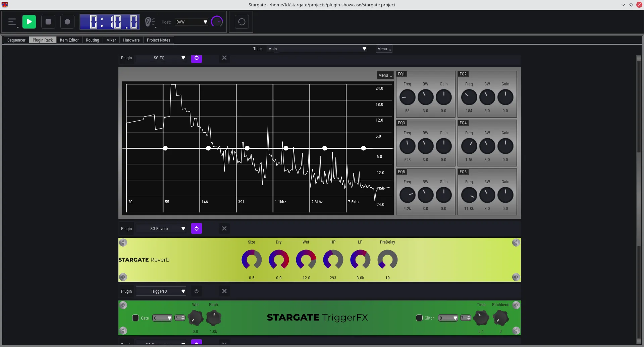Open the SG Reverb plugin selector dropdown

pos(161,228)
